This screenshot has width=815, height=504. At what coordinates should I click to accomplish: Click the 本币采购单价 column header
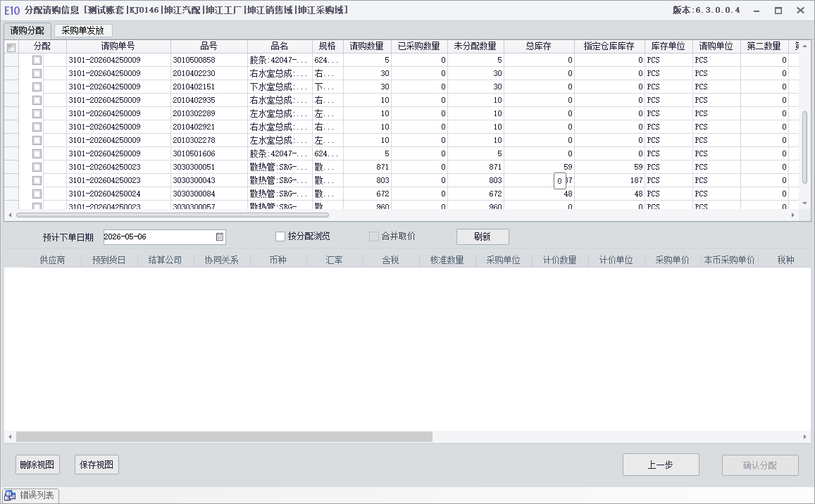[x=729, y=260]
